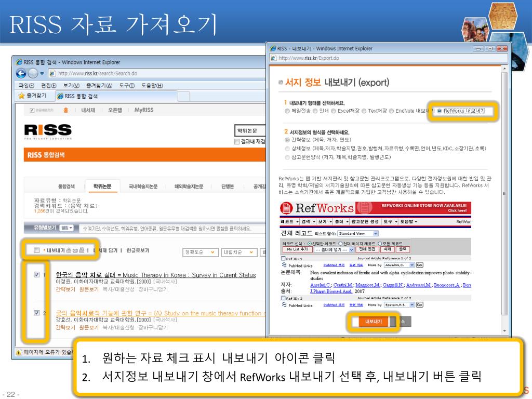Screen dimensions: 532x399
Task: Open the RefWorks 레코드 menu
Action: coord(289,221)
